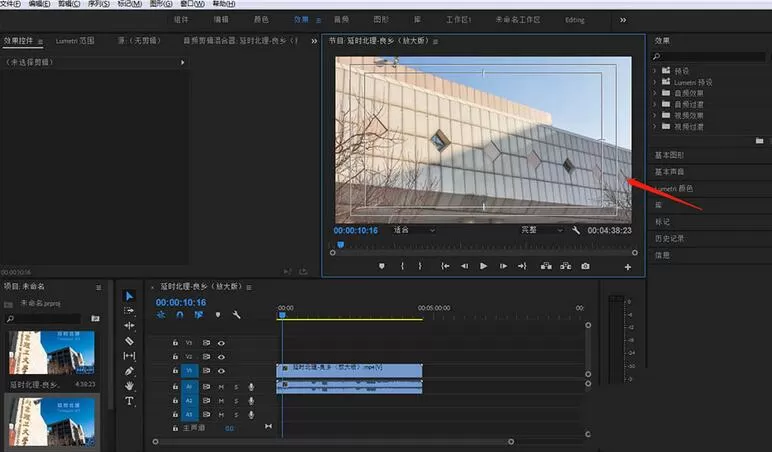772x452 pixels.
Task: Expand the 视频效果 folder
Action: 655,115
